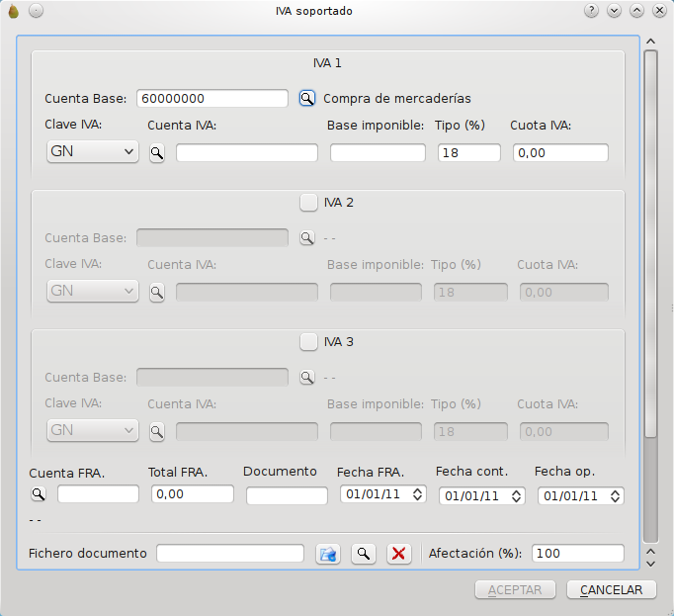The width and height of the screenshot is (674, 616).
Task: Close the IVA soportado window
Action: [x=659, y=10]
